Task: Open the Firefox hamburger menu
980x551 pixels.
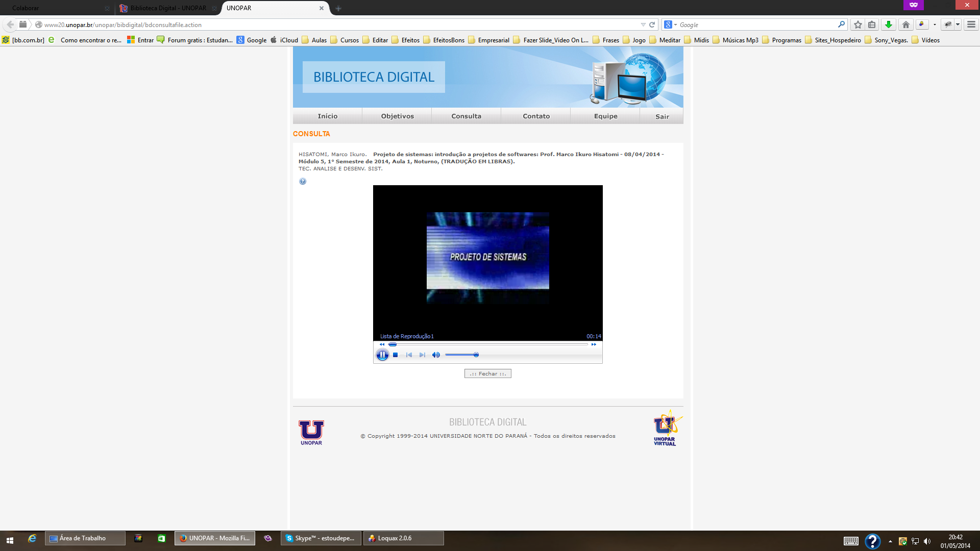Action: pyautogui.click(x=971, y=24)
